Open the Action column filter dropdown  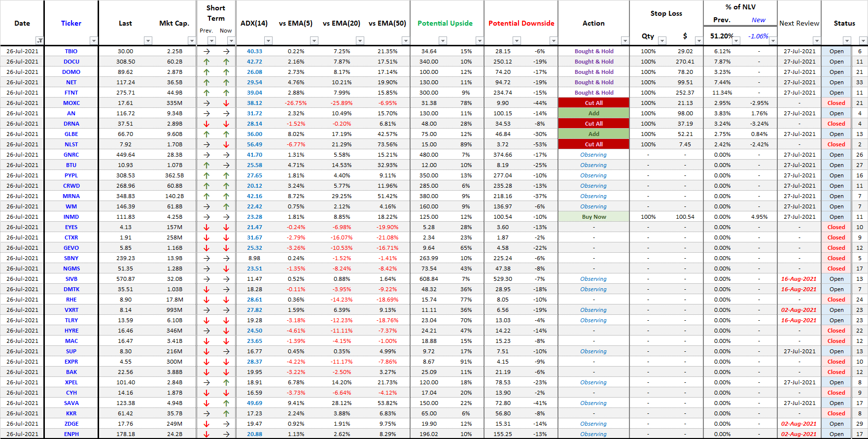pos(625,40)
